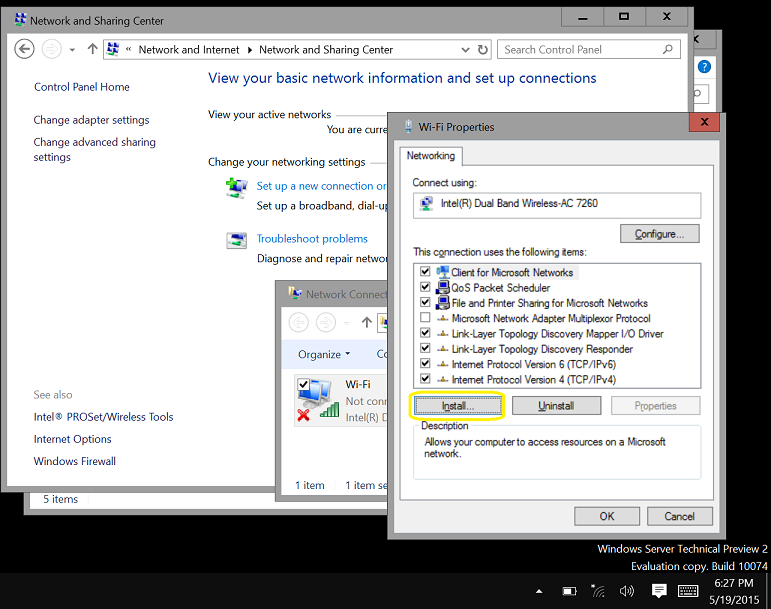Open the Action Center icon in the taskbar
Screen dimensions: 771x609
coord(659,591)
